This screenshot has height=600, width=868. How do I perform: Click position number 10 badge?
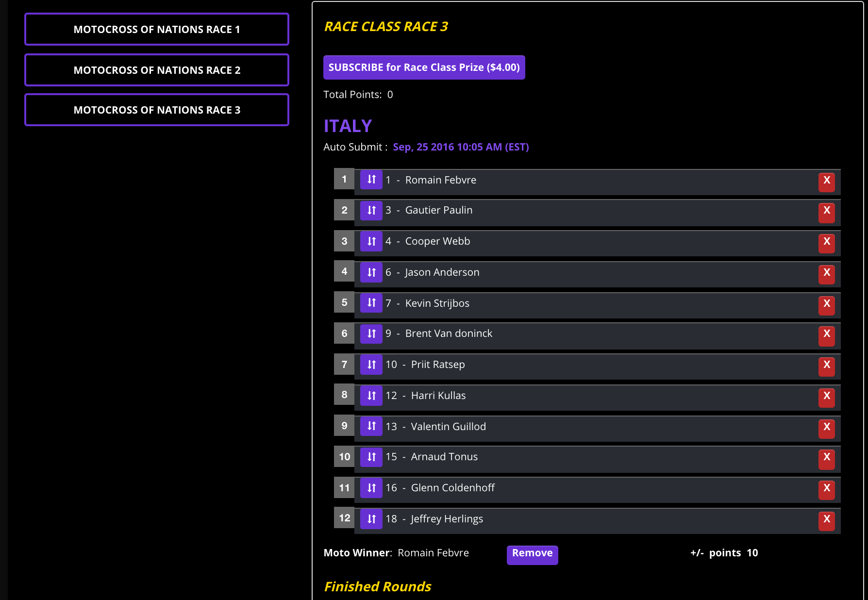coord(344,457)
